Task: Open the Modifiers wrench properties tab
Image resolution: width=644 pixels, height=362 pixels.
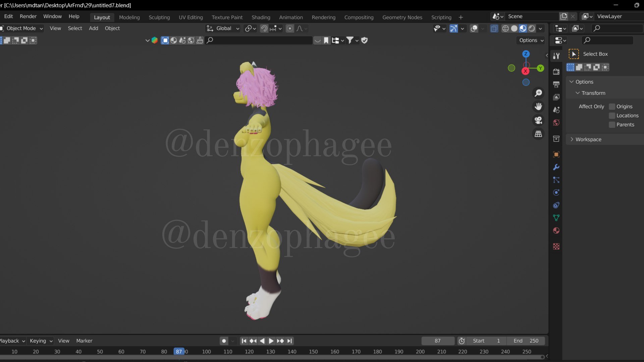Action: [556, 167]
